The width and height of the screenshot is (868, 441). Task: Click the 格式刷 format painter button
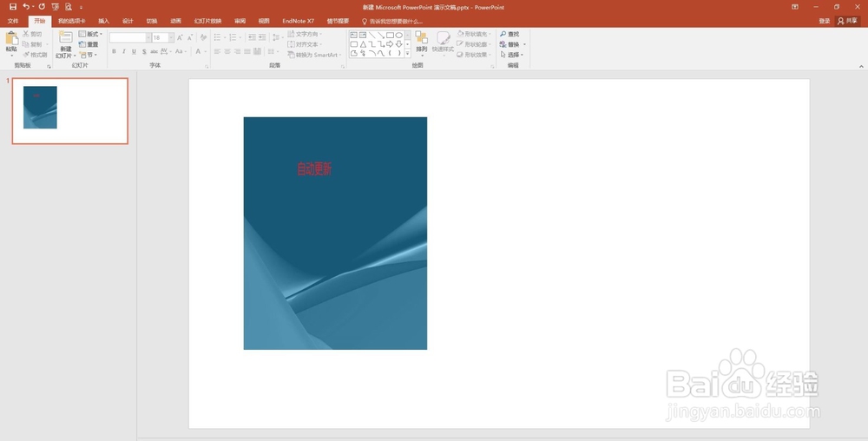[x=35, y=55]
